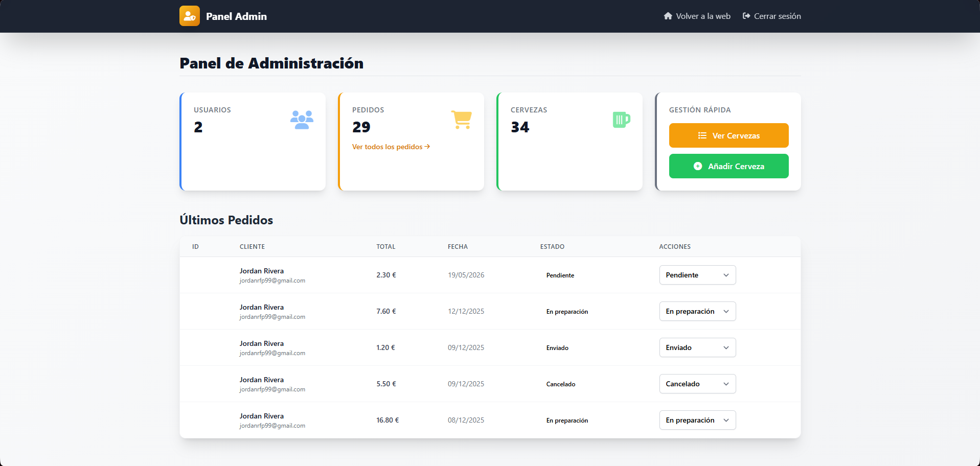Click the ACCIONES column header
The image size is (980, 466).
[x=675, y=246]
